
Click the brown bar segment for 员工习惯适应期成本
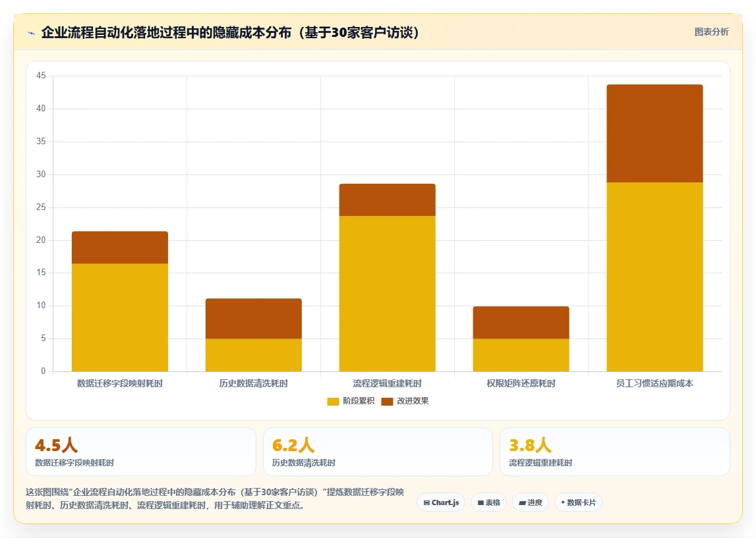(x=654, y=134)
